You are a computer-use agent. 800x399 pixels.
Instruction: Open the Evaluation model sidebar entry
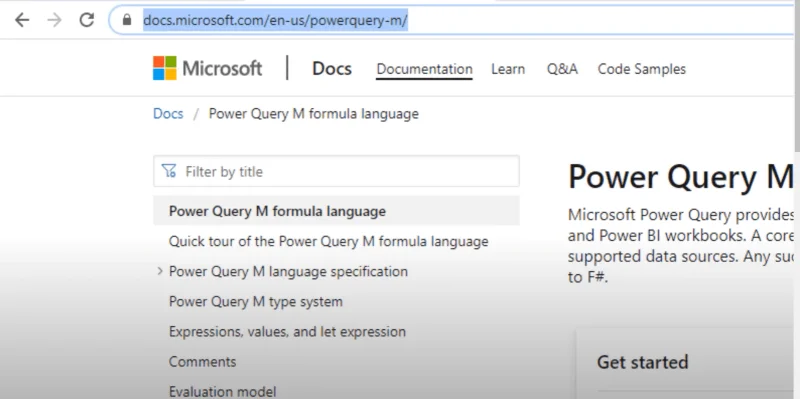[x=222, y=391]
